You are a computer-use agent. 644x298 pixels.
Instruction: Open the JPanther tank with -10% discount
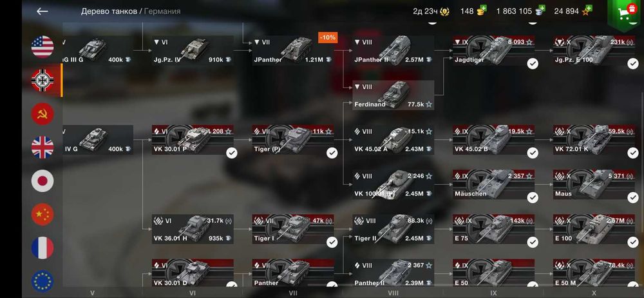(x=293, y=50)
